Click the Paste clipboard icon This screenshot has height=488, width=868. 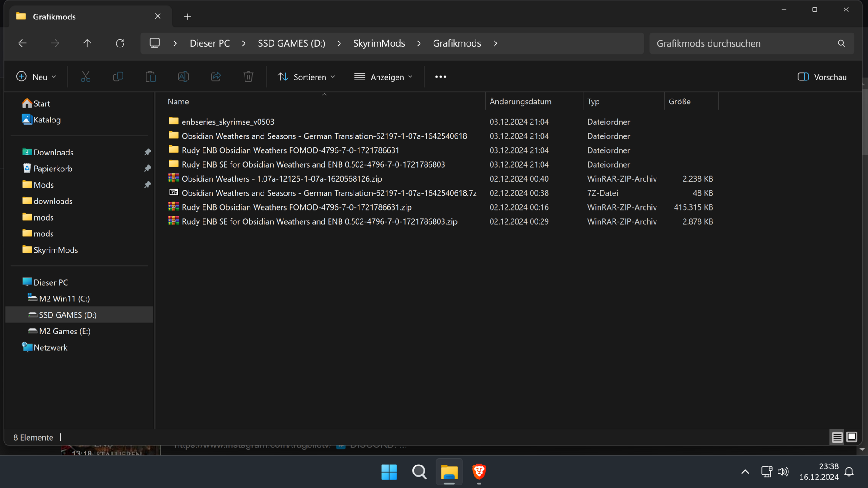[151, 77]
